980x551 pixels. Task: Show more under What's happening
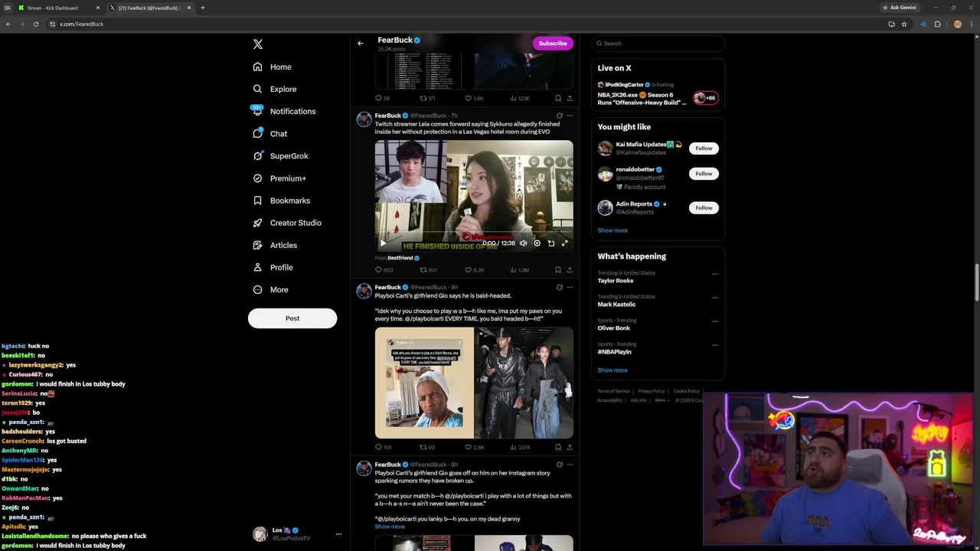(x=612, y=370)
